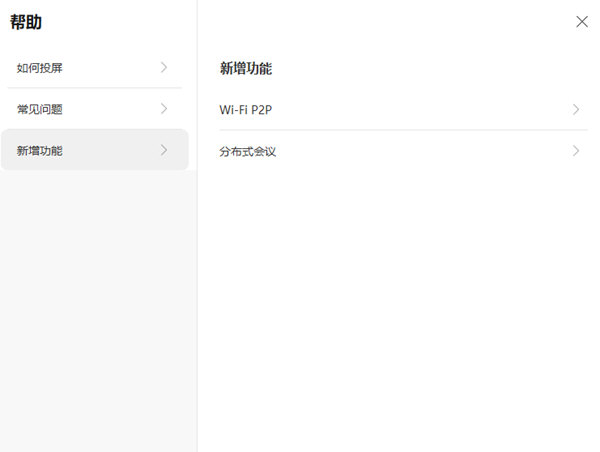Open the 如何投屏 help section
Screen dimensions: 600x452
(x=95, y=68)
